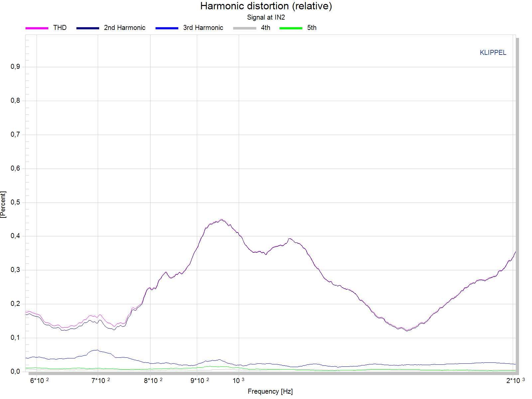Select the 3rd Harmonic legend label
This screenshot has width=532, height=399.
pos(203,28)
